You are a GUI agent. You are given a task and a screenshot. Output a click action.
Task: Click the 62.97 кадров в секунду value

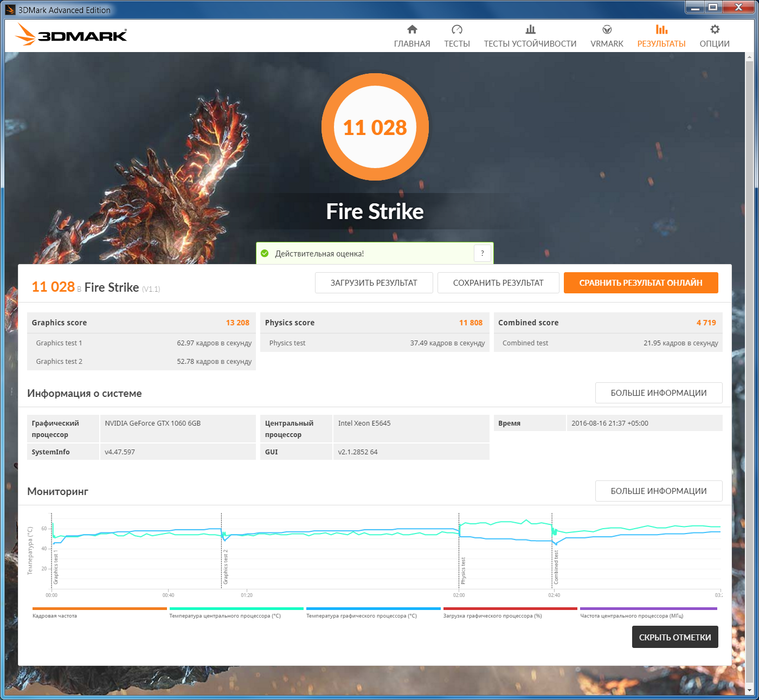tap(214, 343)
